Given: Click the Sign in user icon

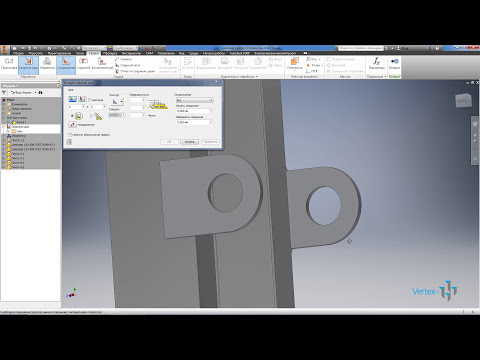Looking at the screenshot, I should [399, 48].
